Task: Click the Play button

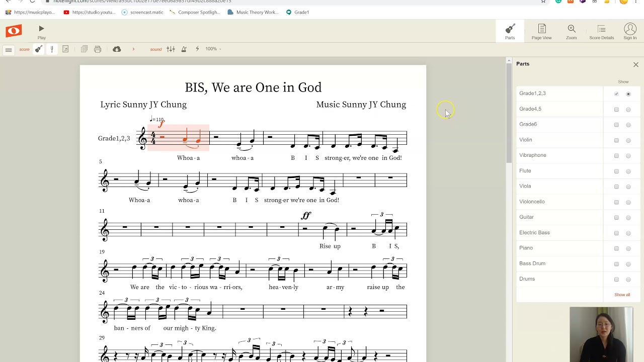Action: [41, 32]
